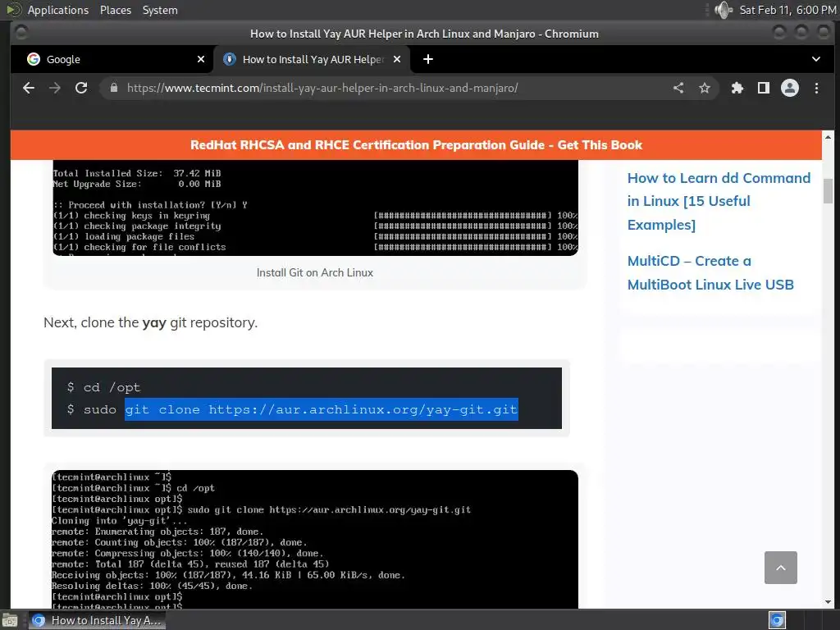This screenshot has width=840, height=630.
Task: Select the How to Install Yay AUR Helper tab
Action: coord(312,59)
